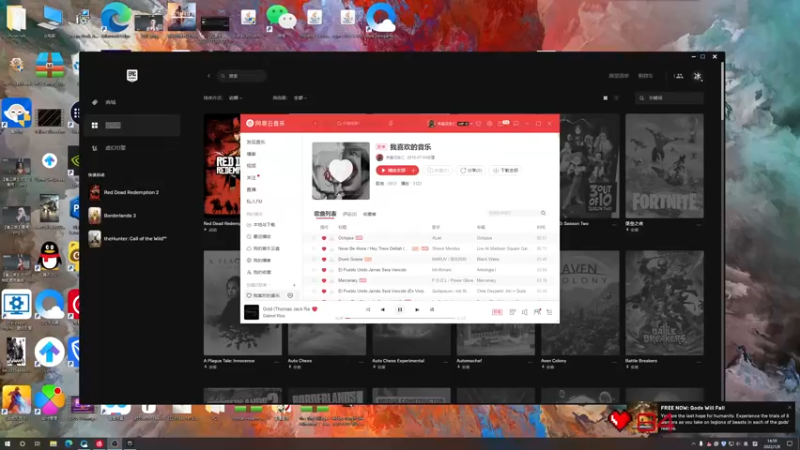Image resolution: width=800 pixels, height=450 pixels.
Task: Open Epic filter dropdown
Action: click(x=301, y=97)
